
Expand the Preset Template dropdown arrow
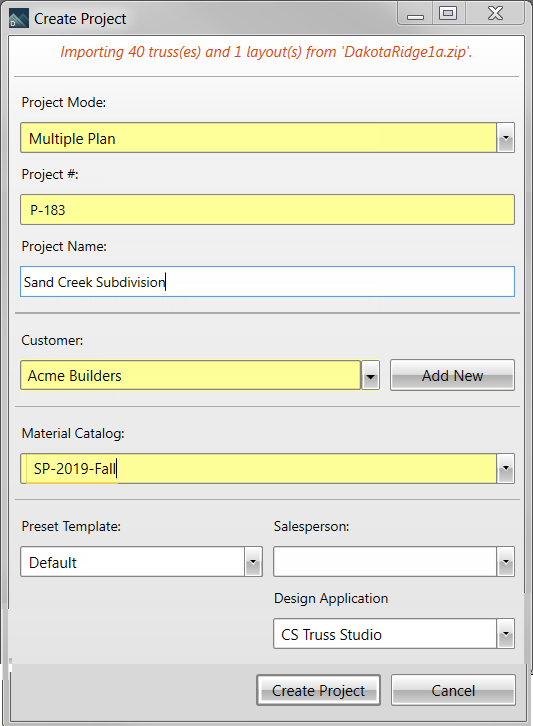[x=253, y=562]
